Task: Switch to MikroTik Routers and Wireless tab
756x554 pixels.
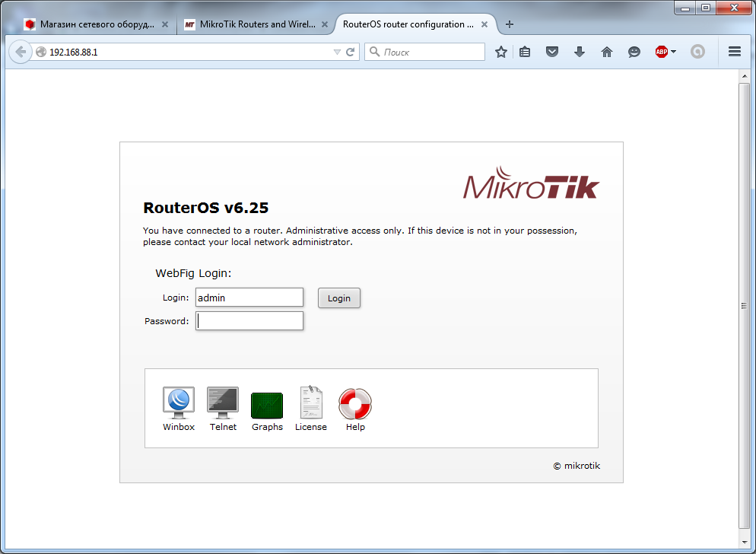Action: pos(249,24)
